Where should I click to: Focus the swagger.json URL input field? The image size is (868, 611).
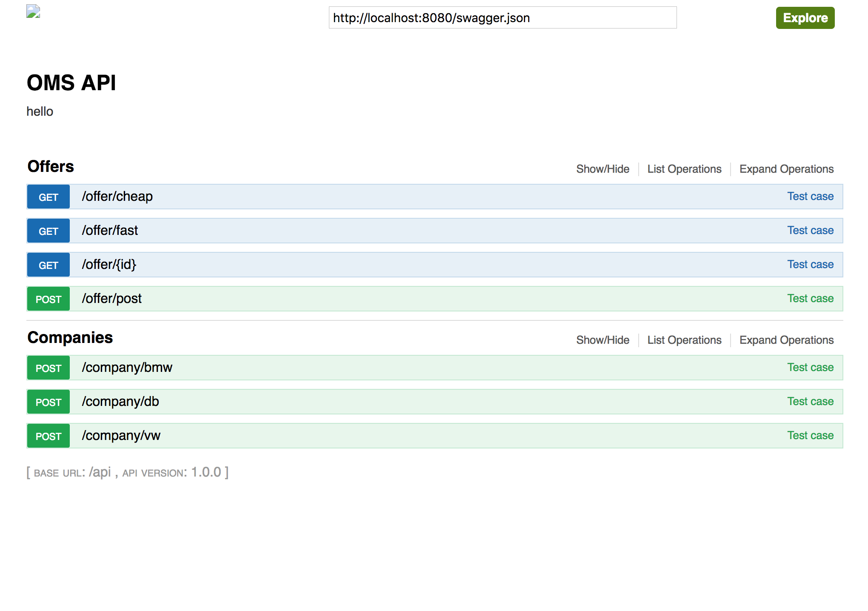tap(503, 18)
